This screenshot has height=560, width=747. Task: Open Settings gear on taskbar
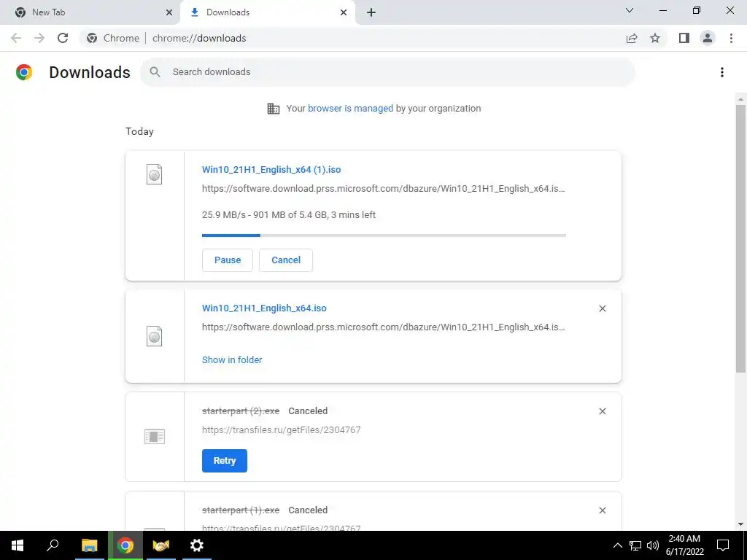click(197, 545)
